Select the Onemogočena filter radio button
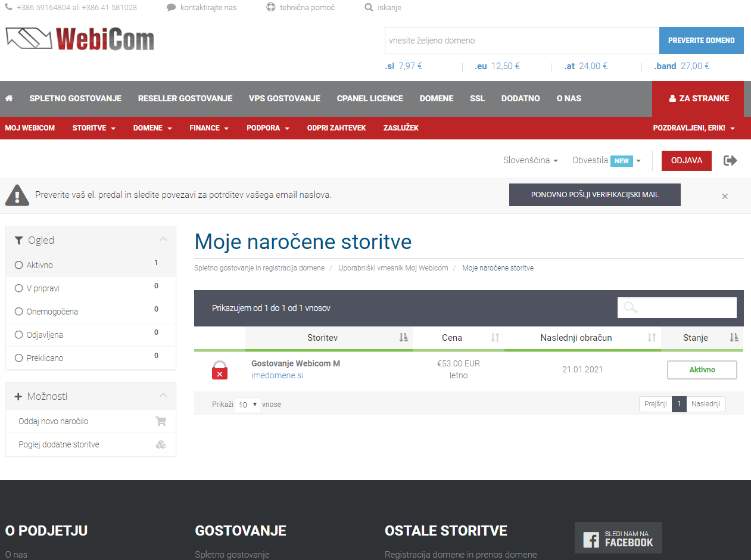 (18, 312)
